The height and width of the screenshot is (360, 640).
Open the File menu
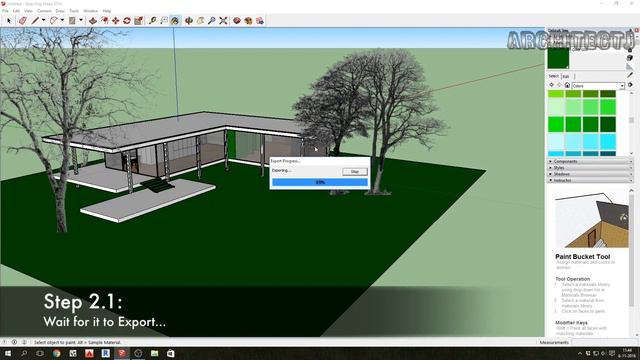[5, 11]
